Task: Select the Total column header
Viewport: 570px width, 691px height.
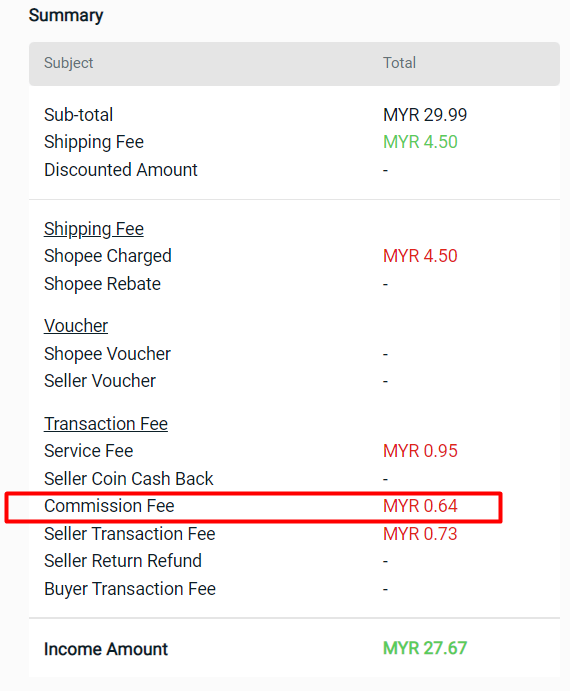Action: 399,63
